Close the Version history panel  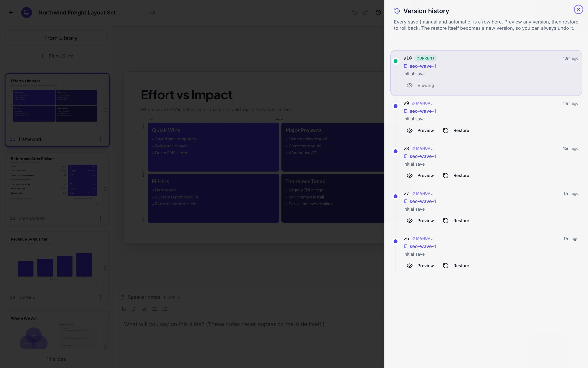pos(578,9)
